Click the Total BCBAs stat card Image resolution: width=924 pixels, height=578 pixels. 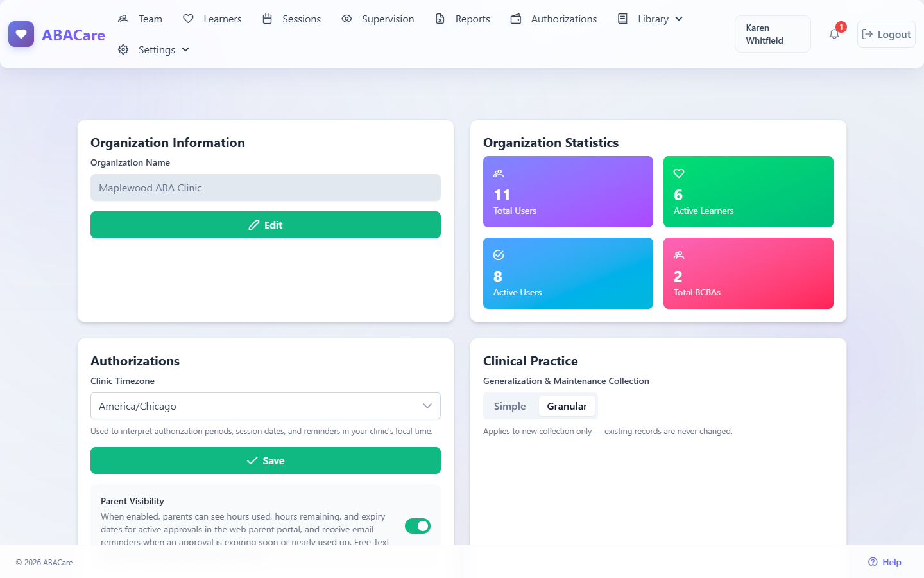click(748, 273)
